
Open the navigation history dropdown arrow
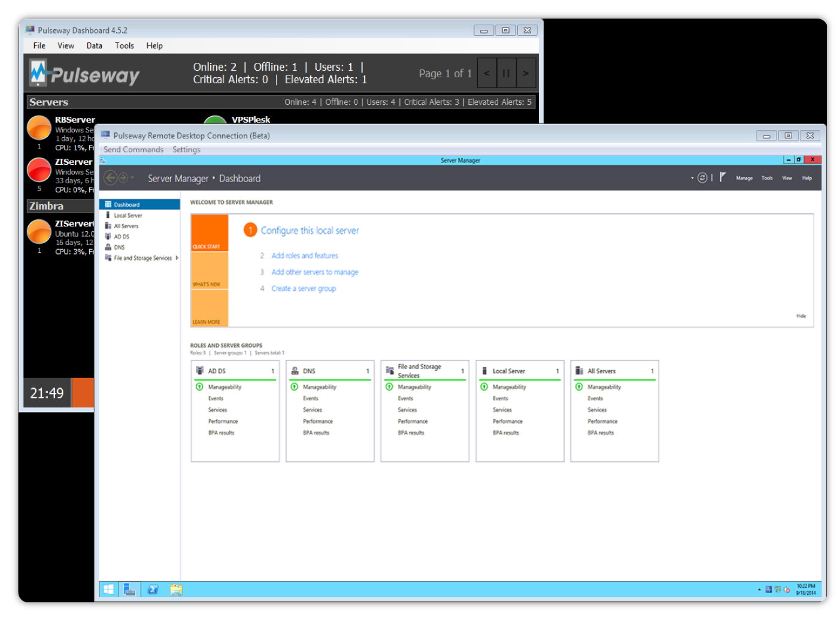(x=132, y=178)
